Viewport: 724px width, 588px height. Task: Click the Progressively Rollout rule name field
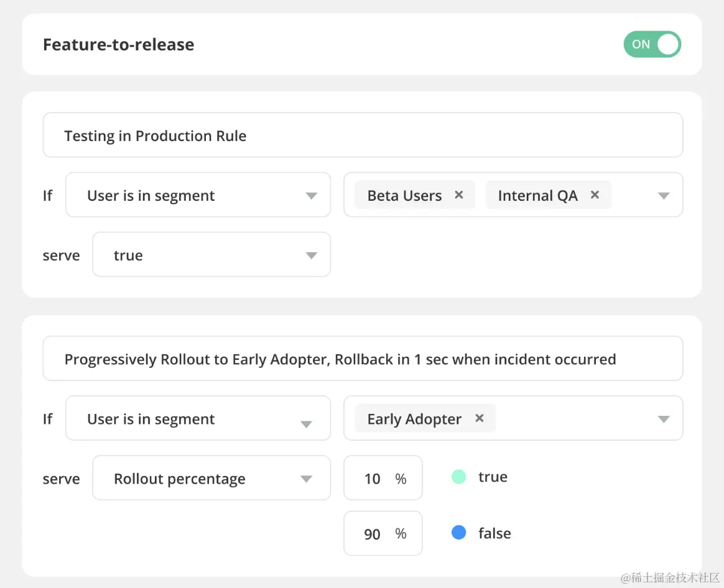(x=363, y=359)
